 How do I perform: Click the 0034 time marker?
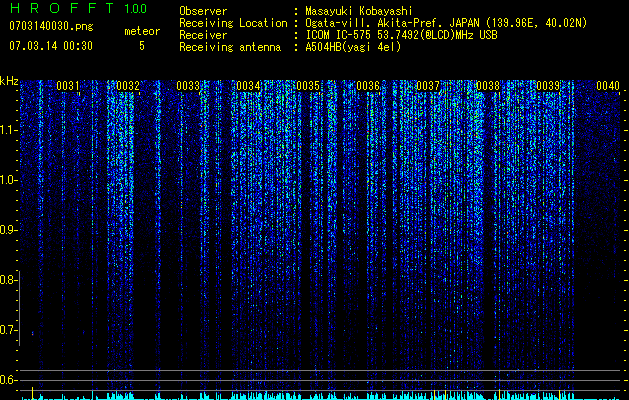pos(248,86)
